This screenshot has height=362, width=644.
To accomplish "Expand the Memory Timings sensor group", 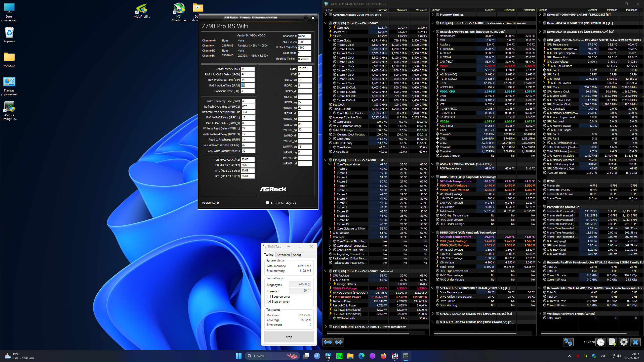I will [433, 15].
